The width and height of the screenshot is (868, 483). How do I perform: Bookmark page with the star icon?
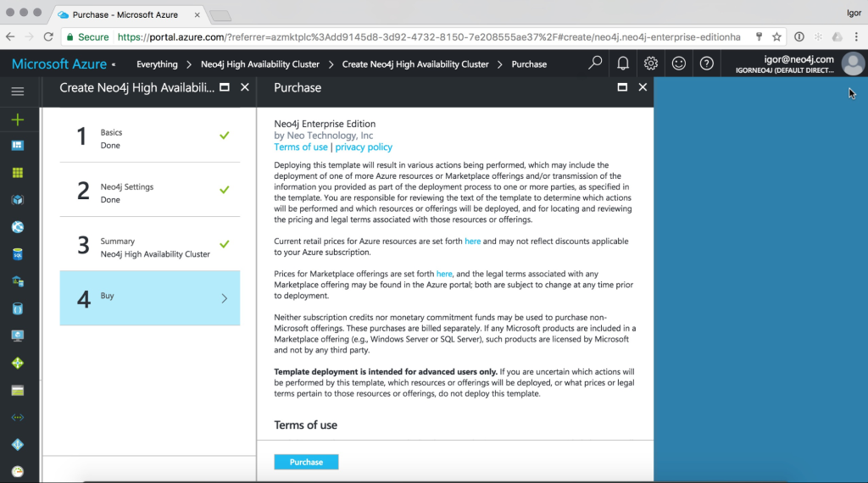(776, 37)
